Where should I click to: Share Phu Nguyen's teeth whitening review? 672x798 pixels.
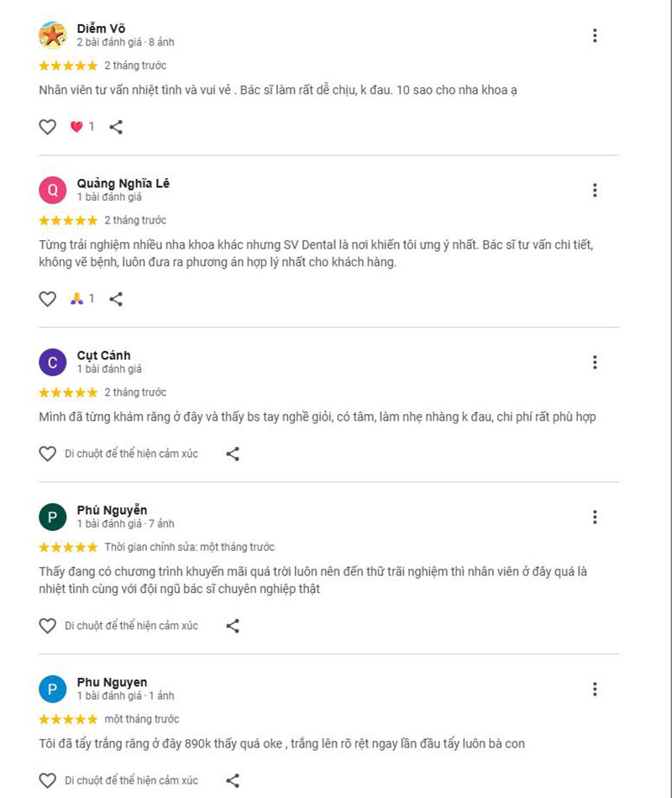pyautogui.click(x=233, y=780)
